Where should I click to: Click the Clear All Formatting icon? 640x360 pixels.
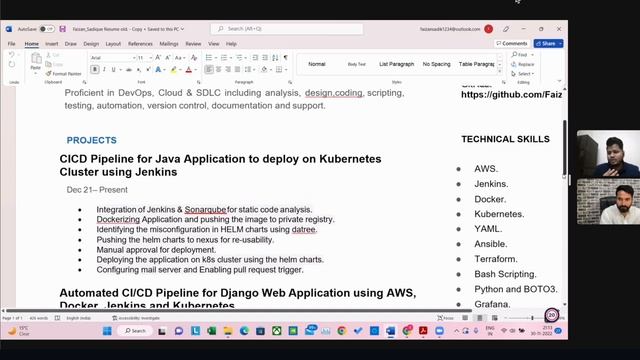(194, 58)
